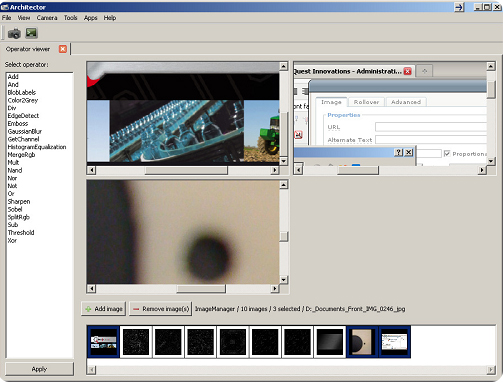Select the HistogramEqualization operator

(37, 147)
